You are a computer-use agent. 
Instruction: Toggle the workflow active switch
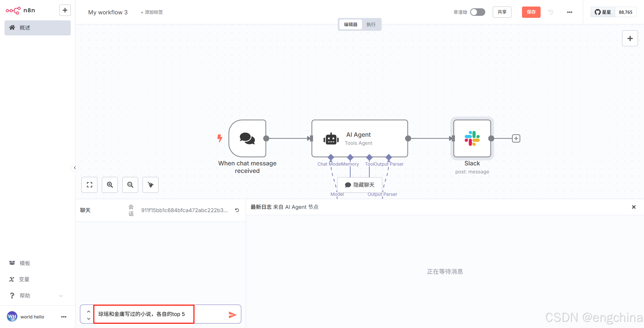[477, 12]
